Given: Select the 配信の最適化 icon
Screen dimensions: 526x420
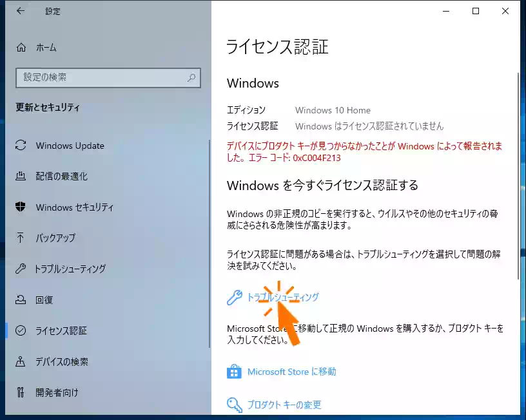Looking at the screenshot, I should click(21, 176).
